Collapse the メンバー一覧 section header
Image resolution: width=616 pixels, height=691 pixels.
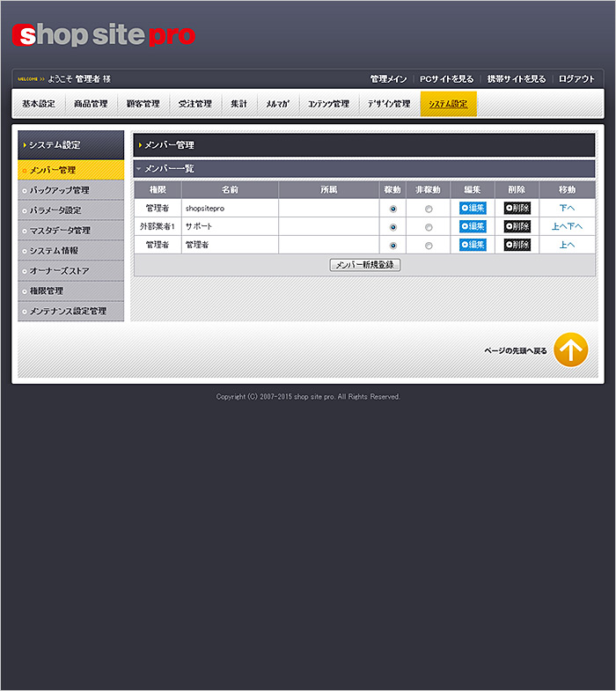pyautogui.click(x=139, y=168)
